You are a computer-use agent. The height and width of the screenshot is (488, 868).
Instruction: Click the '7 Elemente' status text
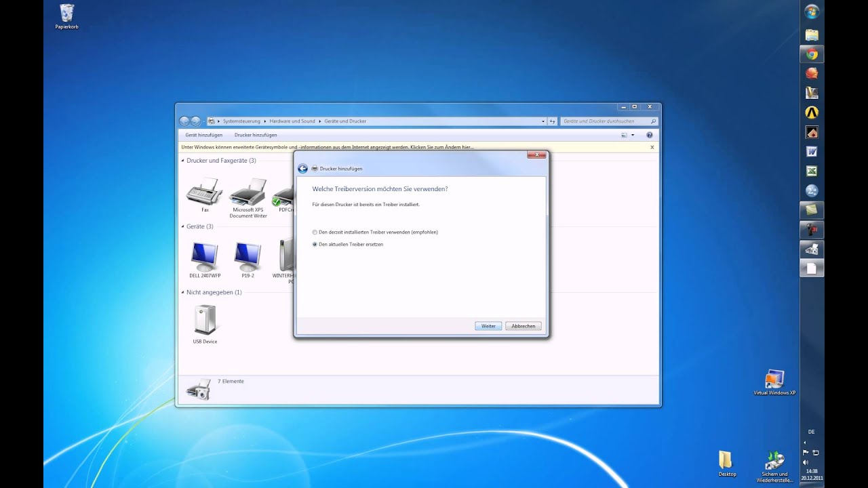(x=231, y=382)
